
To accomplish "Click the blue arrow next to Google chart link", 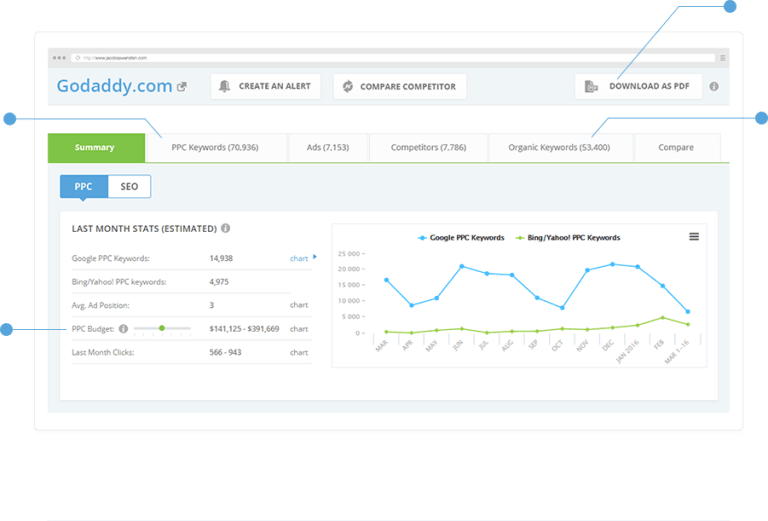I will coord(315,257).
